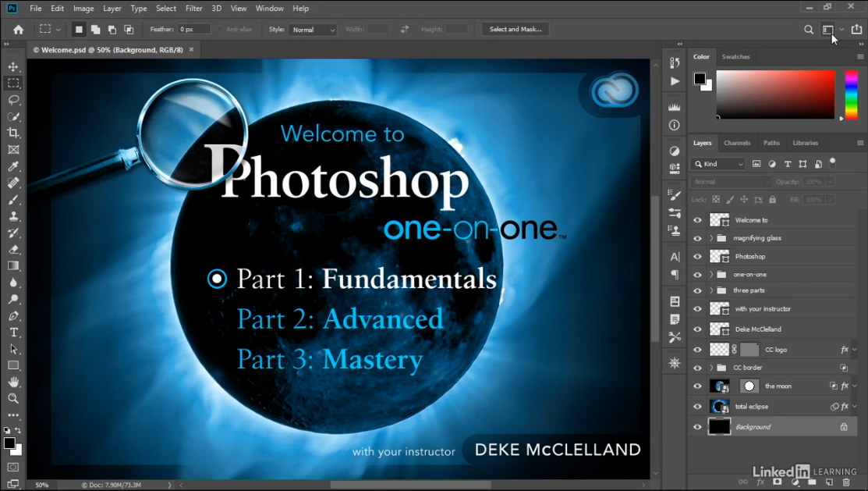Hide the total eclipse layer
The height and width of the screenshot is (491, 868).
[x=697, y=406]
